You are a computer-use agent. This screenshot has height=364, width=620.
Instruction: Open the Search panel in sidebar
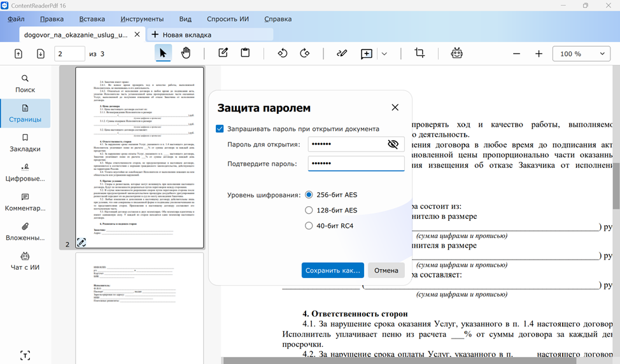tap(25, 83)
